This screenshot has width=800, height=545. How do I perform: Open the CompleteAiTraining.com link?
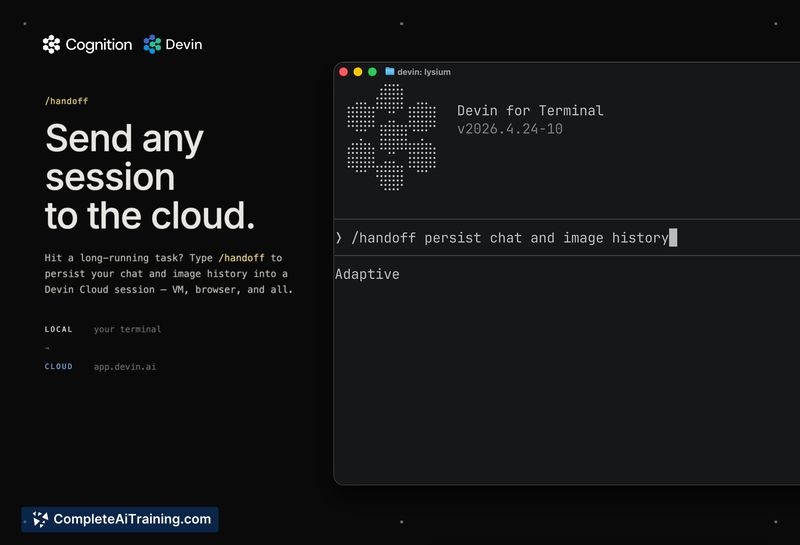tap(120, 519)
